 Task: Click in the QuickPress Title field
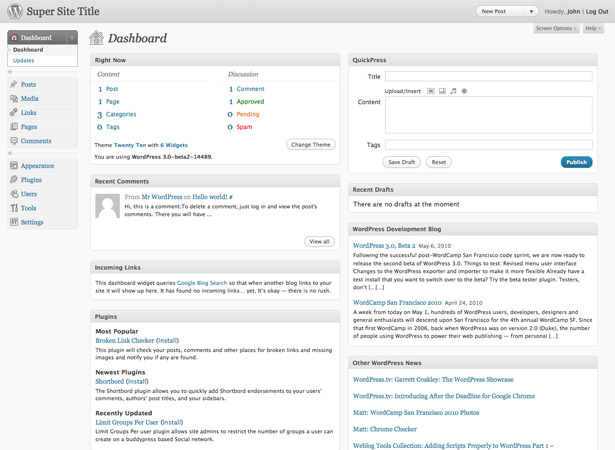489,76
